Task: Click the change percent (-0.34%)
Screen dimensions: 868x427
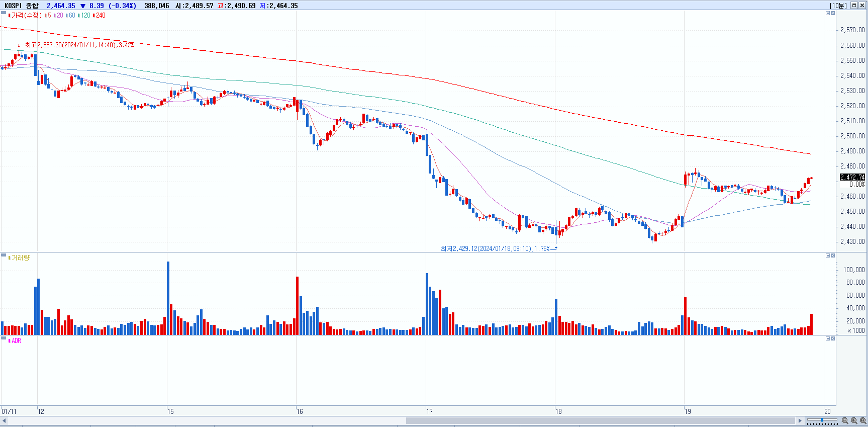Action: click(x=122, y=6)
